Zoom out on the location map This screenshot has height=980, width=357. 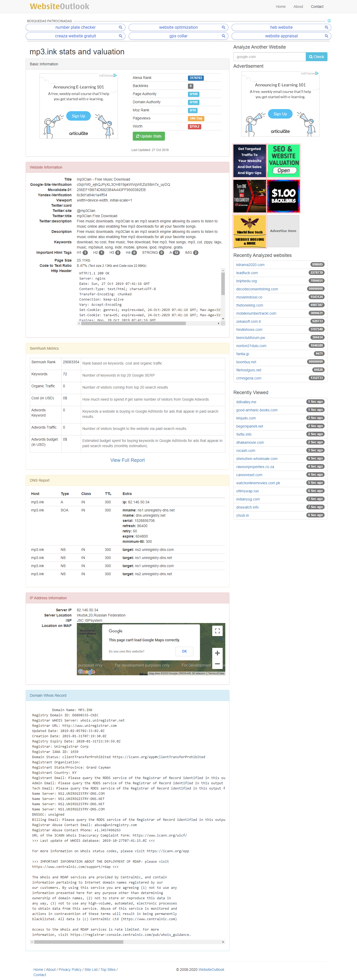coord(217,664)
